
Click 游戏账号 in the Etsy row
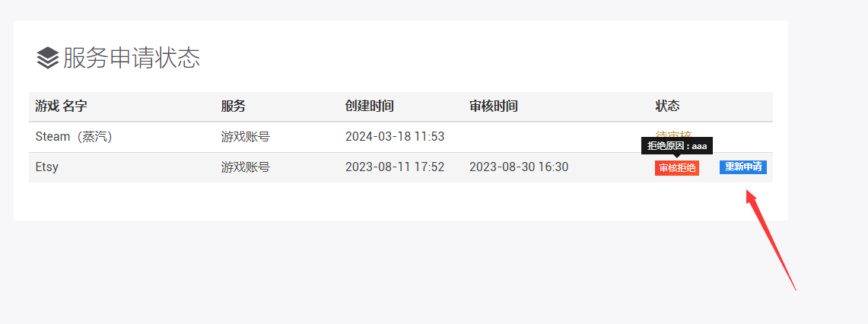[x=245, y=167]
